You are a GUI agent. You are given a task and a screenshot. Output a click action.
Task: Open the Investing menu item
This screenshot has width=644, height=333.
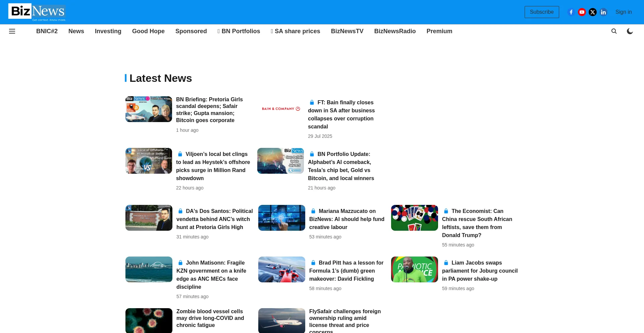(x=108, y=31)
